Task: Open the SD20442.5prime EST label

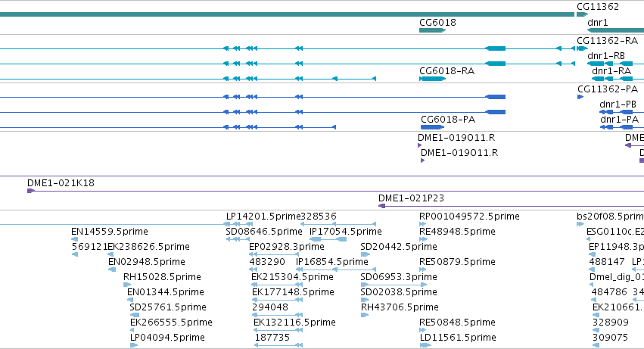Action: [x=399, y=247]
